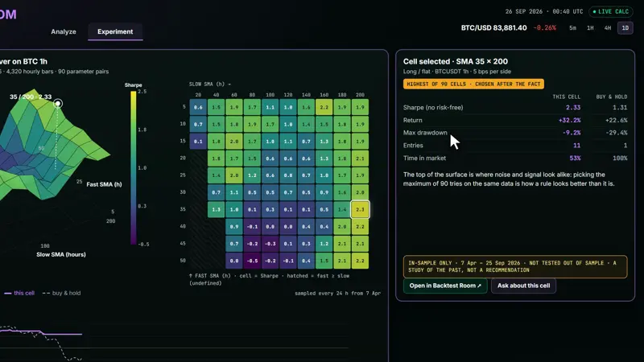644x362 pixels.
Task: Select heatmap cell fast 35, slow 100
Action: click(270, 209)
